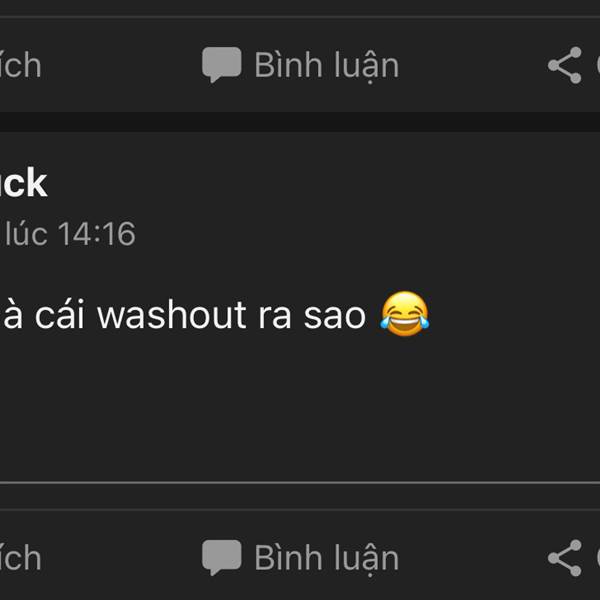Viewport: 600px width, 600px height.
Task: Tap the share icon in lower action bar
Action: click(564, 558)
